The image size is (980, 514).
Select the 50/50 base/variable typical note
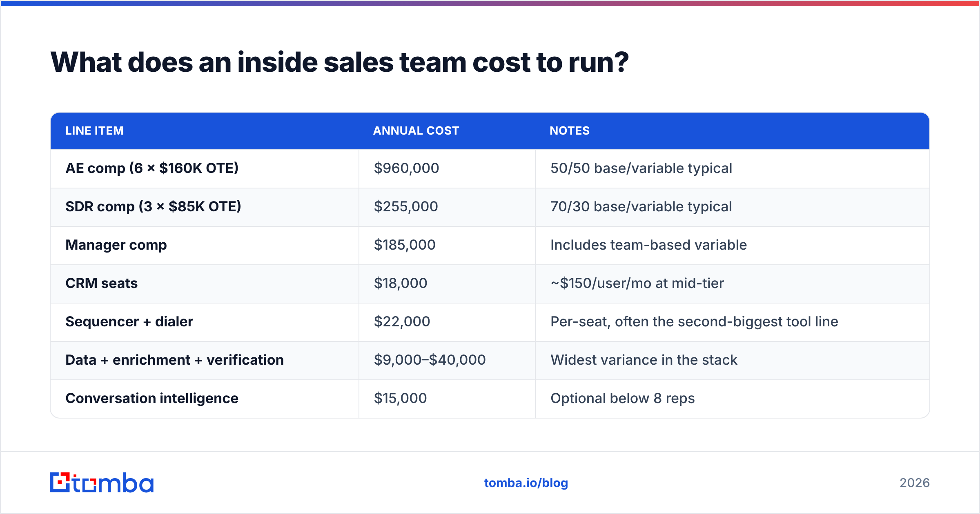tap(641, 168)
